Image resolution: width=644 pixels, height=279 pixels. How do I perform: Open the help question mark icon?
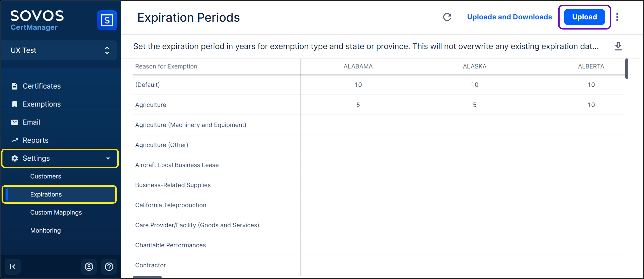coord(109,266)
